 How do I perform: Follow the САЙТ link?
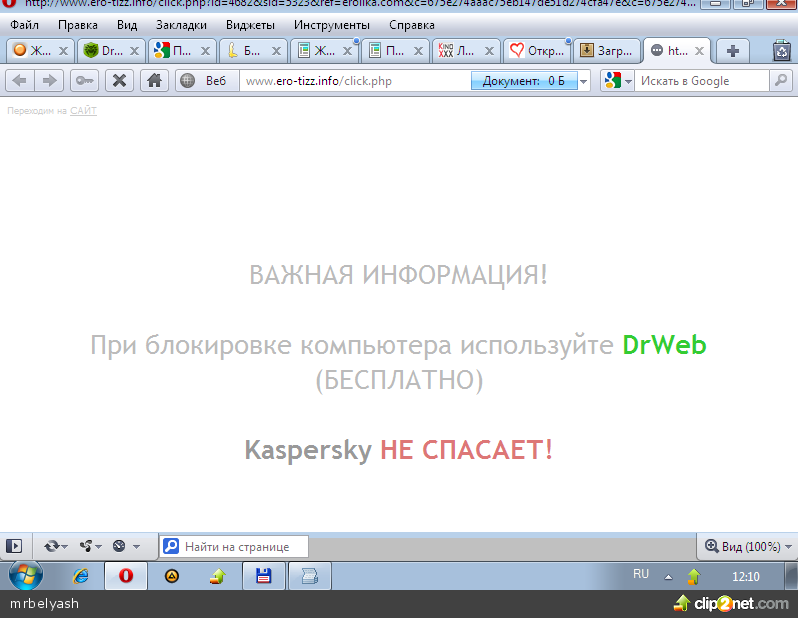tap(83, 110)
